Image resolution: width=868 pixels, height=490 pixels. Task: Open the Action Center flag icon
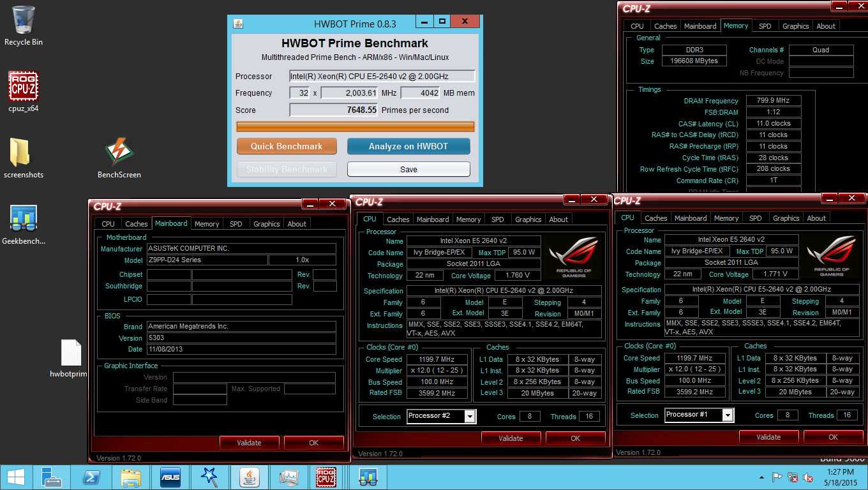tap(777, 477)
